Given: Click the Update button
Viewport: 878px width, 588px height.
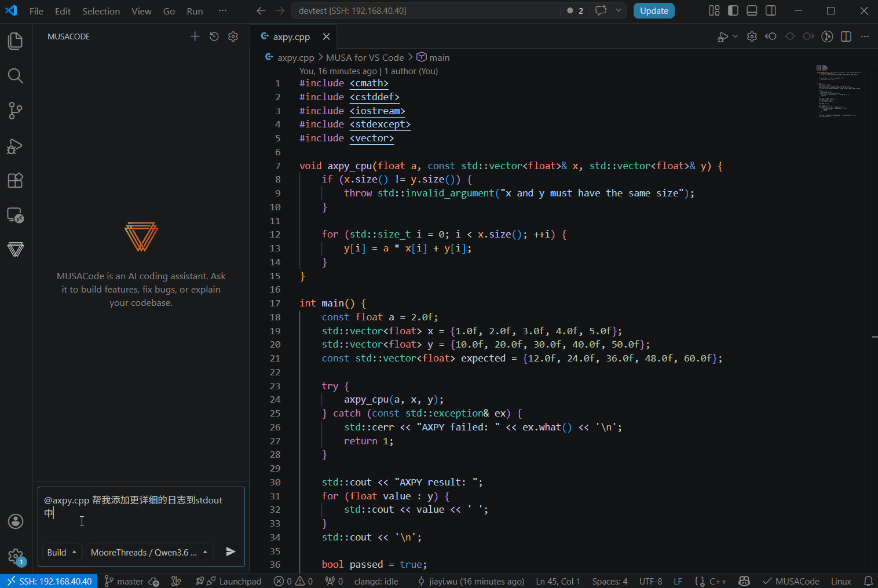Looking at the screenshot, I should 654,11.
